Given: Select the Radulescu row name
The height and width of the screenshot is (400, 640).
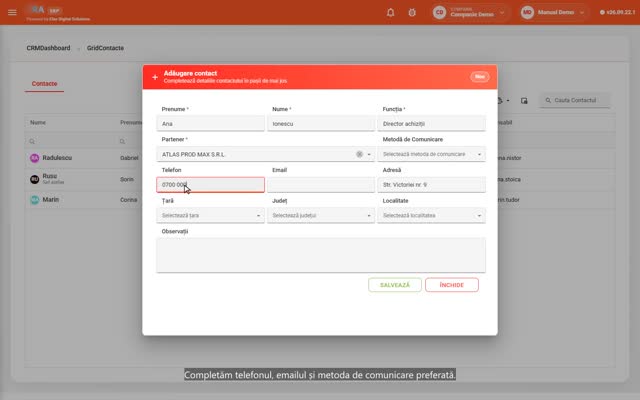Looking at the screenshot, I should point(57,158).
